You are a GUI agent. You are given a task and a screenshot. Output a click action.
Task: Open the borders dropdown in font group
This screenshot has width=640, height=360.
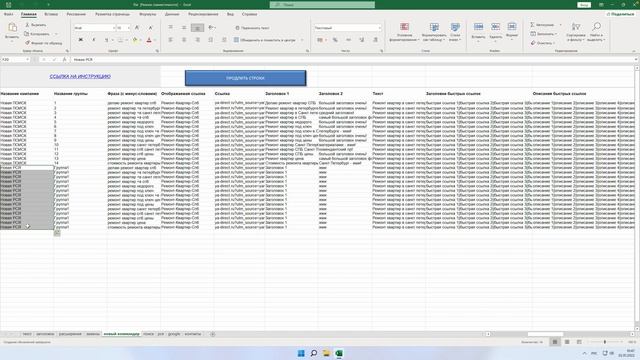click(x=126, y=40)
